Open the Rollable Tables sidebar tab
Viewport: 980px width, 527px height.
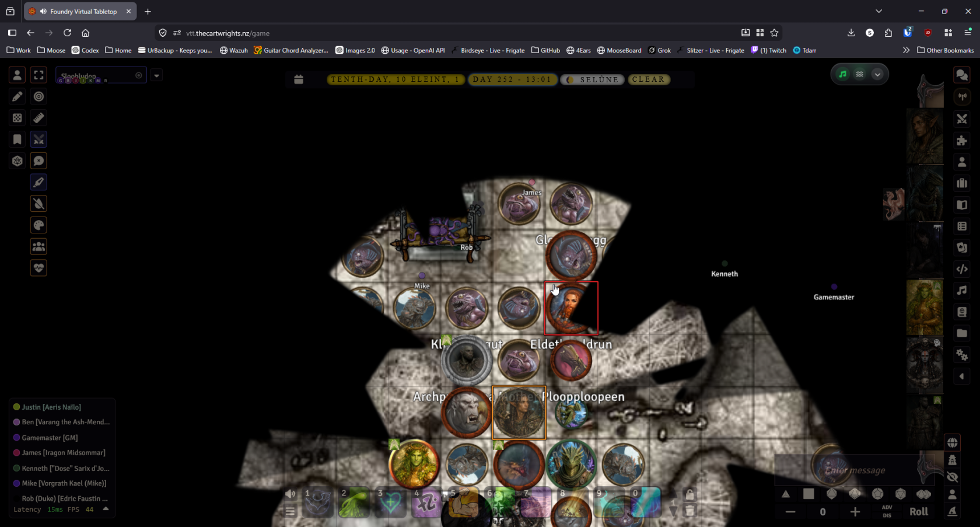click(962, 226)
